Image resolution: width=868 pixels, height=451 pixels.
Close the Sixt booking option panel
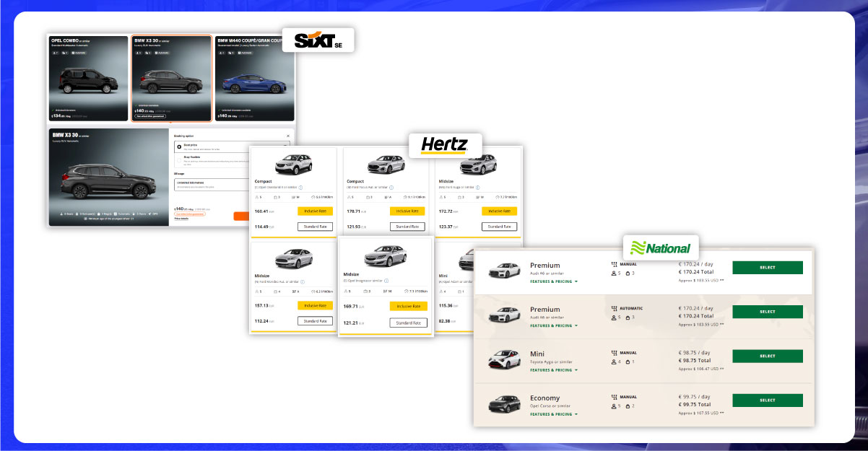[287, 135]
